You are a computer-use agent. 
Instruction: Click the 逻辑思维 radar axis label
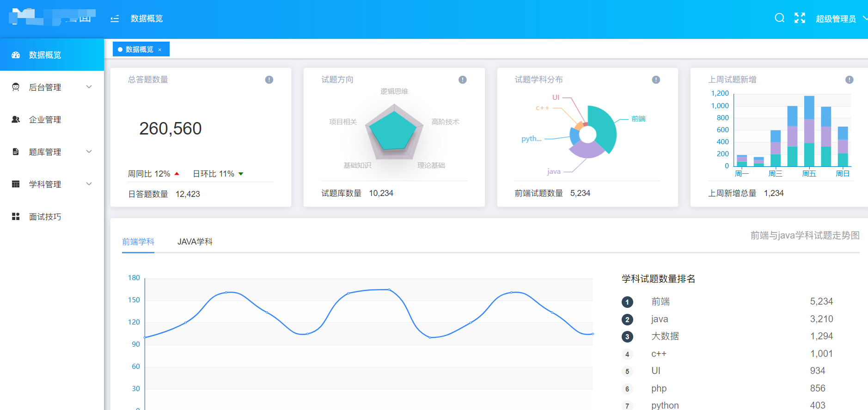[x=394, y=92]
